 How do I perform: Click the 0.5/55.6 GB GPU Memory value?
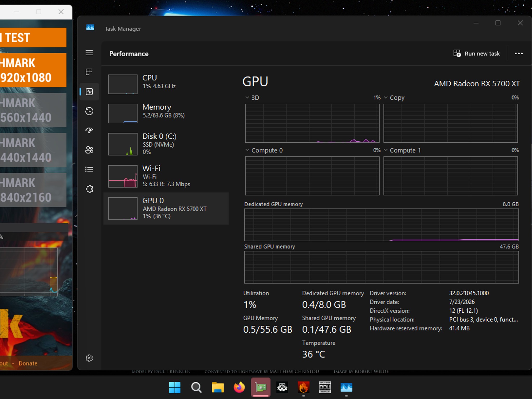[x=268, y=329]
